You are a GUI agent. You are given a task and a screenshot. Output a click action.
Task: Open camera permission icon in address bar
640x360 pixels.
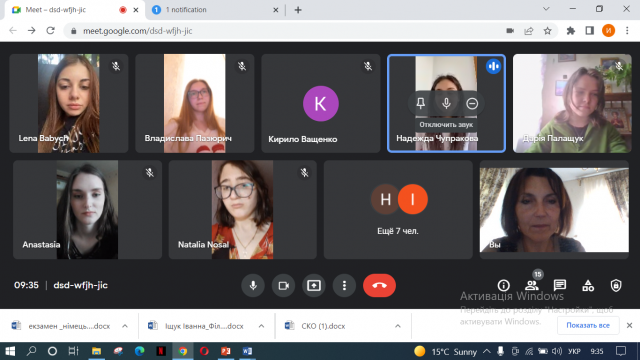[510, 31]
